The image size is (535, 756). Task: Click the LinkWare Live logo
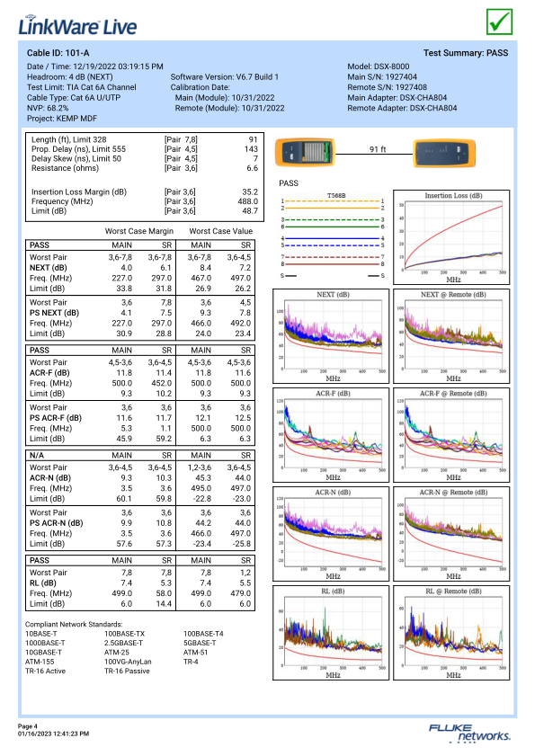click(x=77, y=25)
